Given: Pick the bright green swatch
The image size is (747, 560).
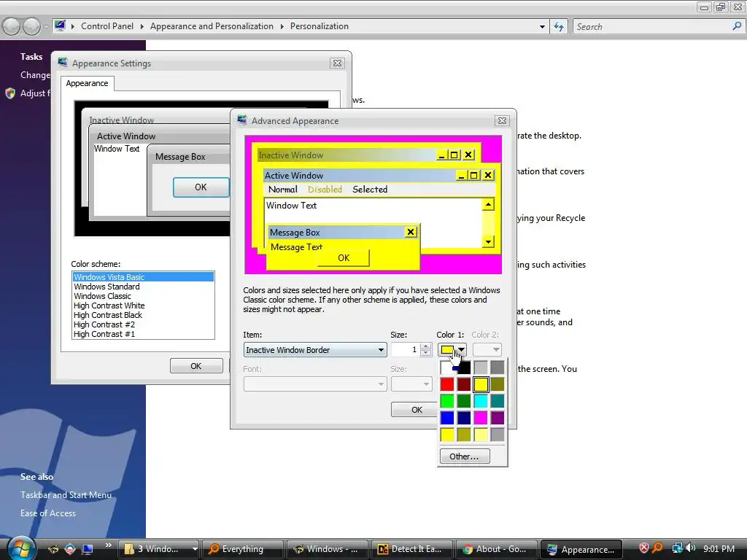Looking at the screenshot, I should click(447, 401).
